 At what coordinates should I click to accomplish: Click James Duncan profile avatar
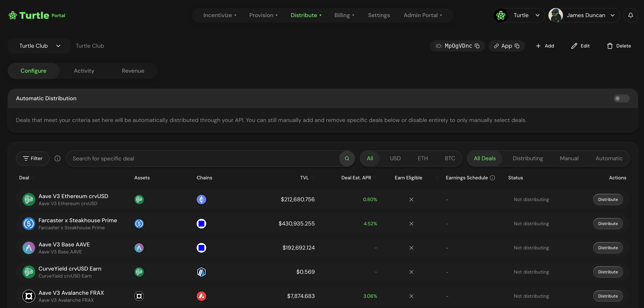555,15
